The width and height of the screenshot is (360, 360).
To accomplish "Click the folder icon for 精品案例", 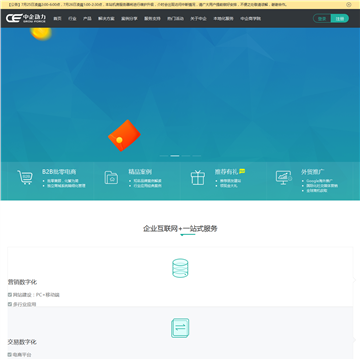I will point(111,177).
